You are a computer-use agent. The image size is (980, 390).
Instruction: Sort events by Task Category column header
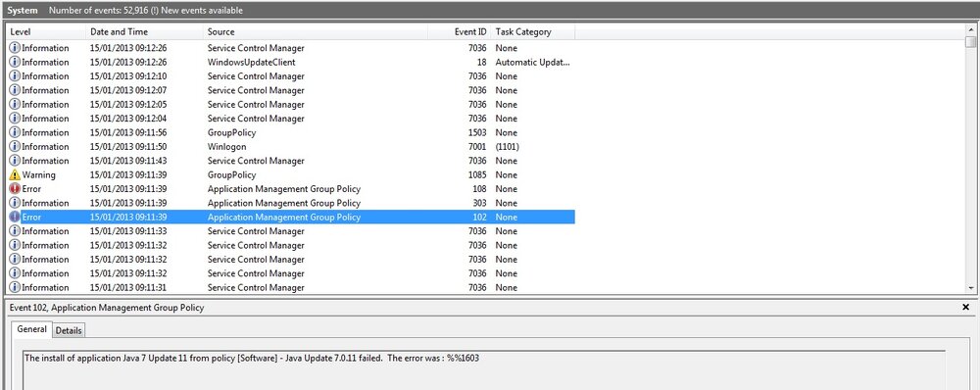(532, 32)
